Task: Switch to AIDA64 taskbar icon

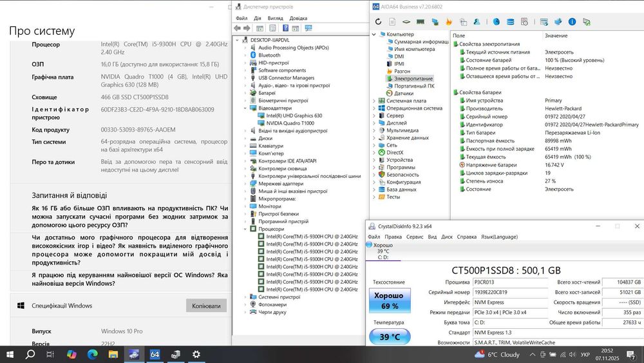Action: tap(155, 355)
